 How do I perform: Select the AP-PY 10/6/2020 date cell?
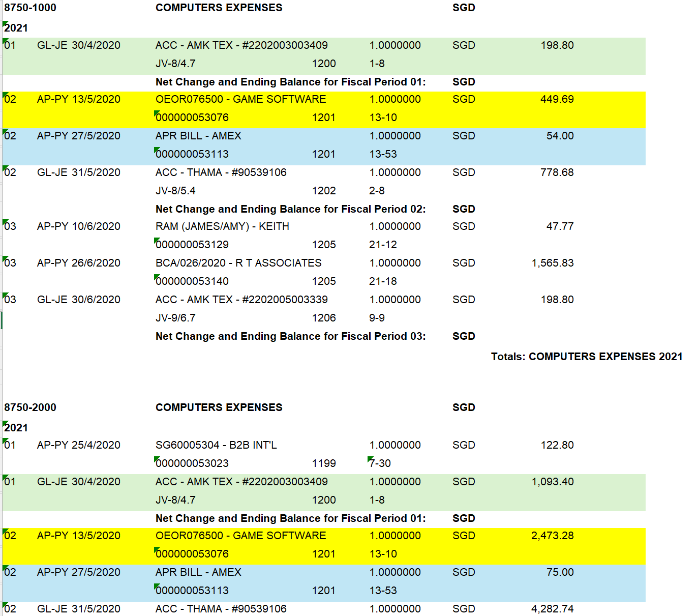(79, 226)
